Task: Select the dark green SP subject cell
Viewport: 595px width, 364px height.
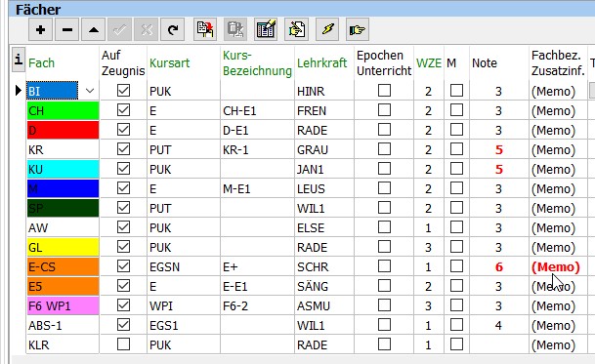Action: click(x=63, y=208)
